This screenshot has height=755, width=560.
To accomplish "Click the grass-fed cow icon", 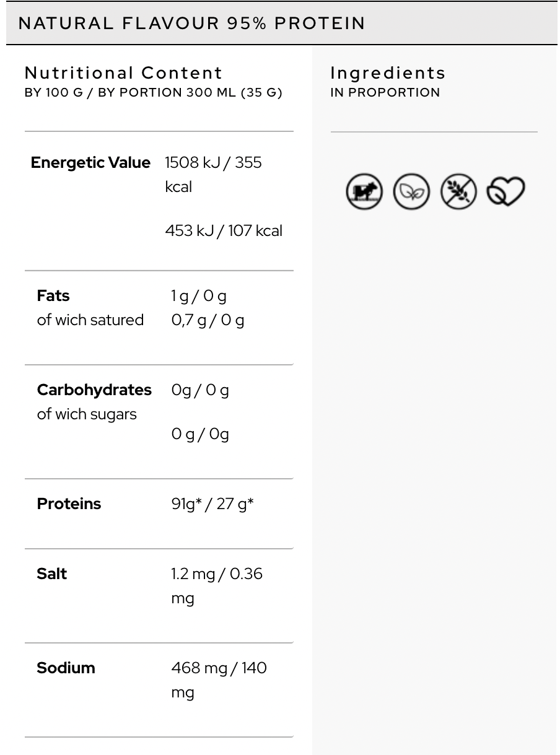I will click(x=364, y=191).
